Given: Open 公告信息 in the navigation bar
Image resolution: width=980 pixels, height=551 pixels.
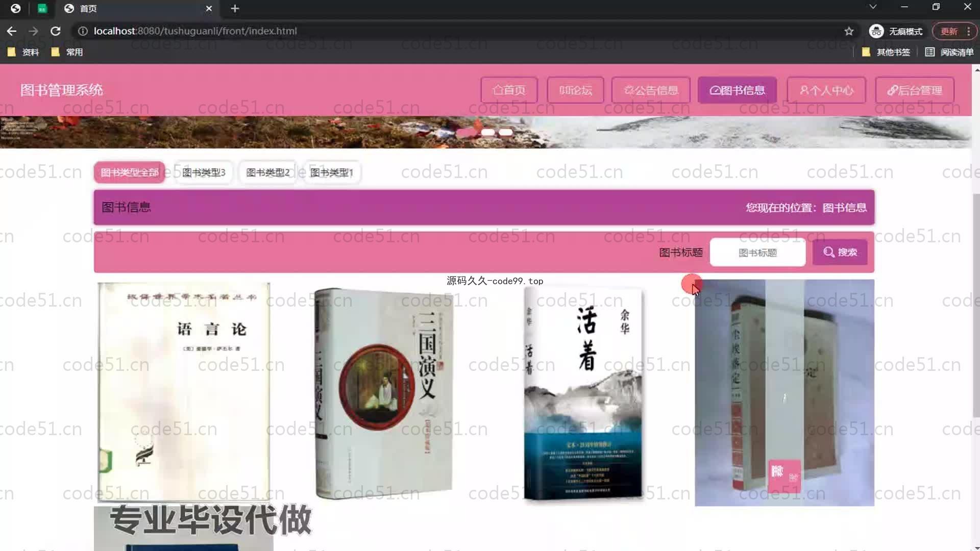Looking at the screenshot, I should [651, 90].
